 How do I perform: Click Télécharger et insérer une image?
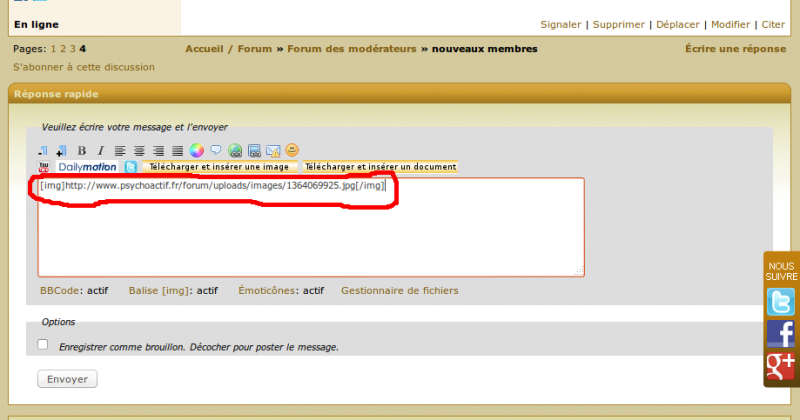(x=219, y=167)
